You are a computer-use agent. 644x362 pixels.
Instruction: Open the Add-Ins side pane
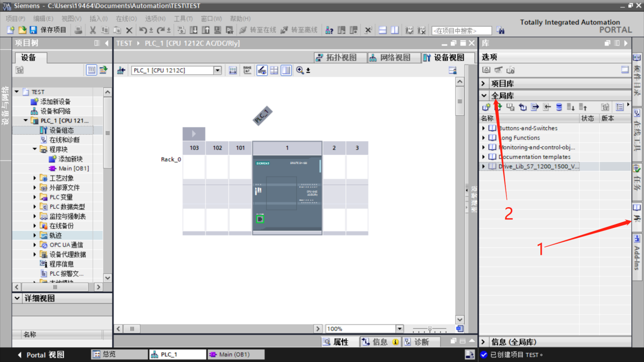637,256
